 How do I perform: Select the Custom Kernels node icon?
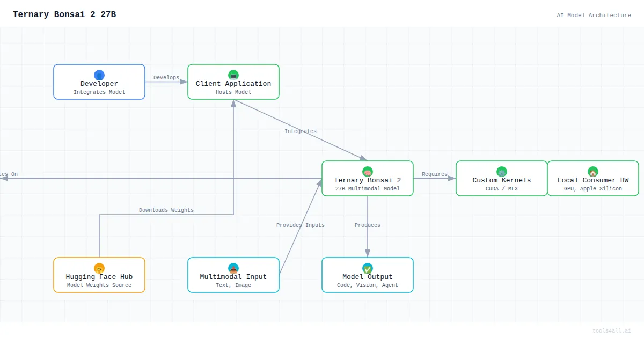(502, 172)
